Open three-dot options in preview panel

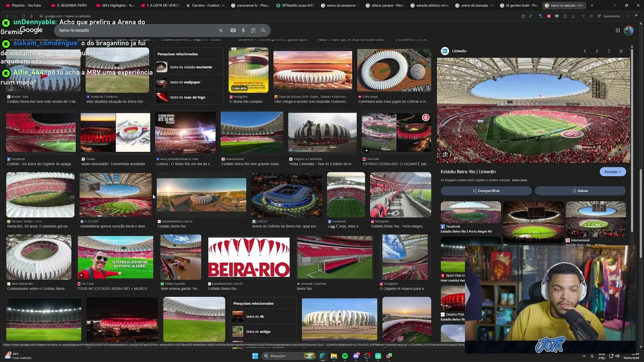[609, 51]
